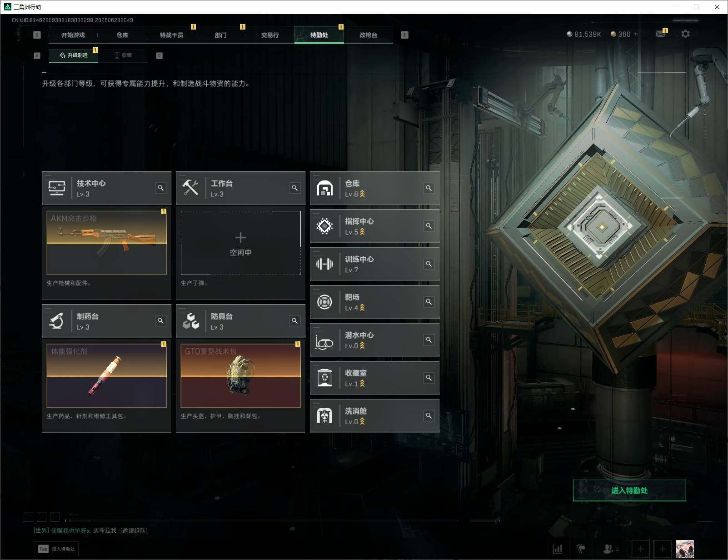This screenshot has width=728, height=560.
Task: Inspect 指挥中心 magnifier icon
Action: (429, 226)
